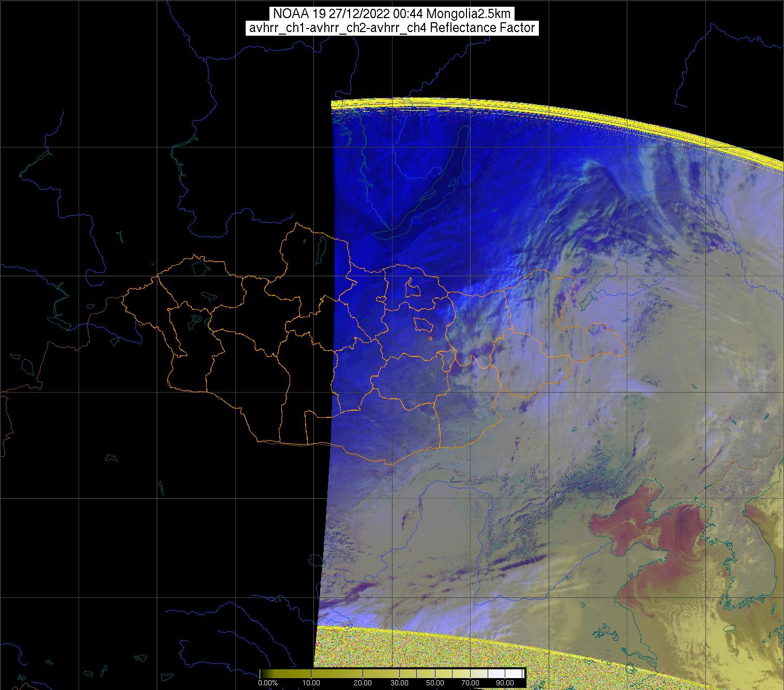Screen dimensions: 784x690
Task: Click the NOAA 19 date title line
Action: pos(392,13)
